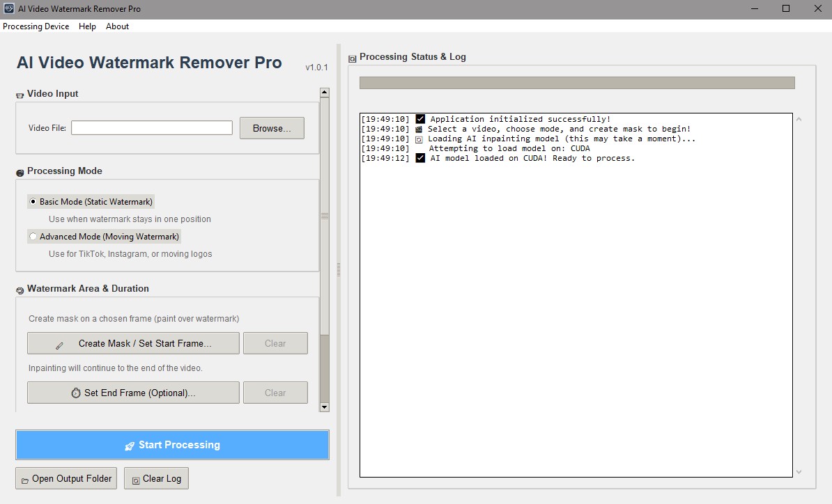The image size is (832, 504).
Task: Click the left panel scrollbar up arrow
Action: point(325,92)
